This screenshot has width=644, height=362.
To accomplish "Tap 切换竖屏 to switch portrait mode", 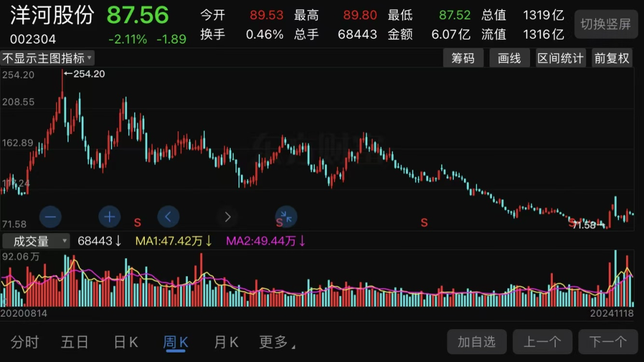I will (606, 24).
